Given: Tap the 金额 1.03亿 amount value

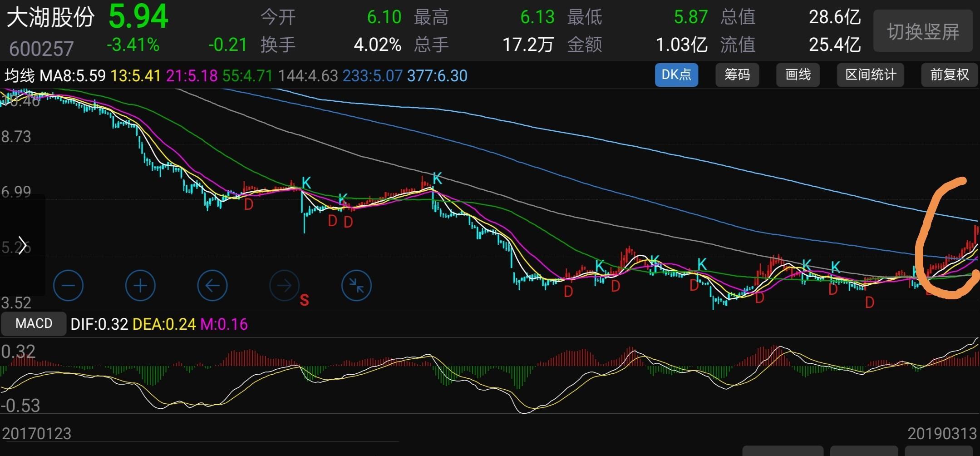Looking at the screenshot, I should (681, 45).
